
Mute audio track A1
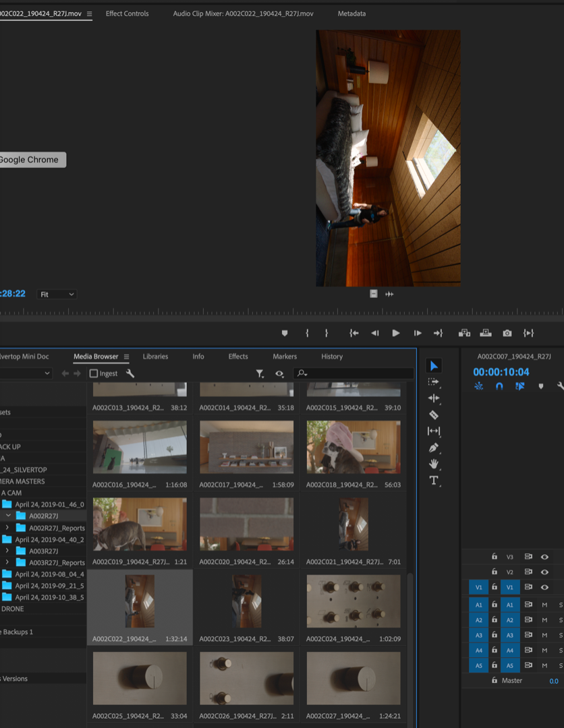coord(544,605)
